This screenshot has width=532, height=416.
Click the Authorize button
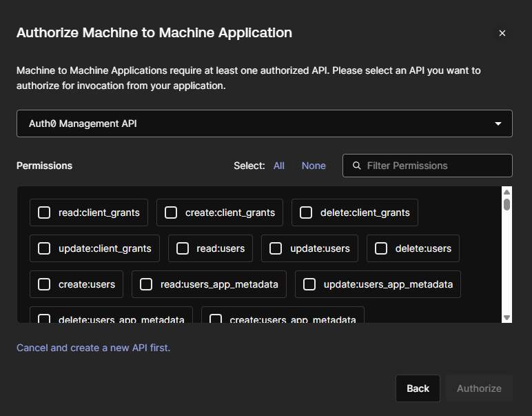479,388
